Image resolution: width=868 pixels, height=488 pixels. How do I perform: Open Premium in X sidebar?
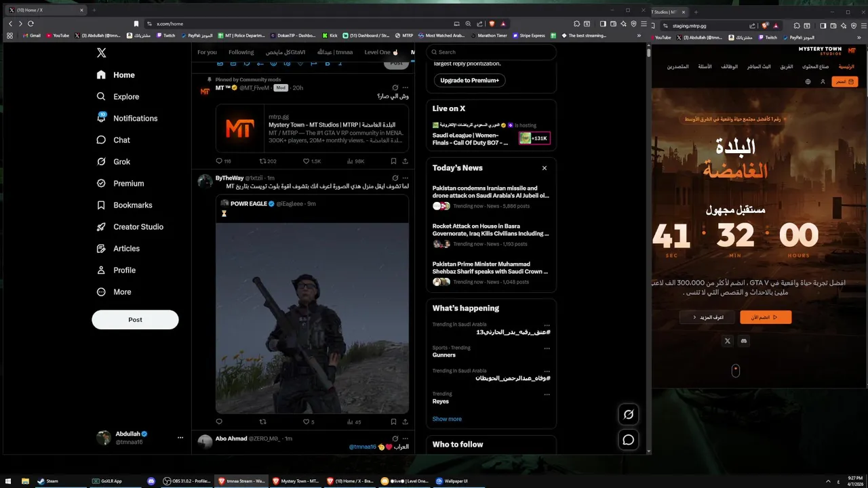point(120,184)
